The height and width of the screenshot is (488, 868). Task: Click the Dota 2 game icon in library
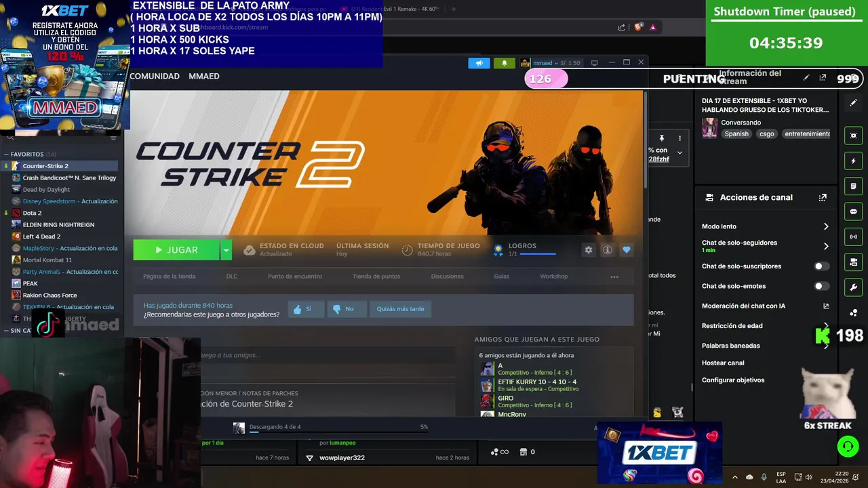pos(16,213)
